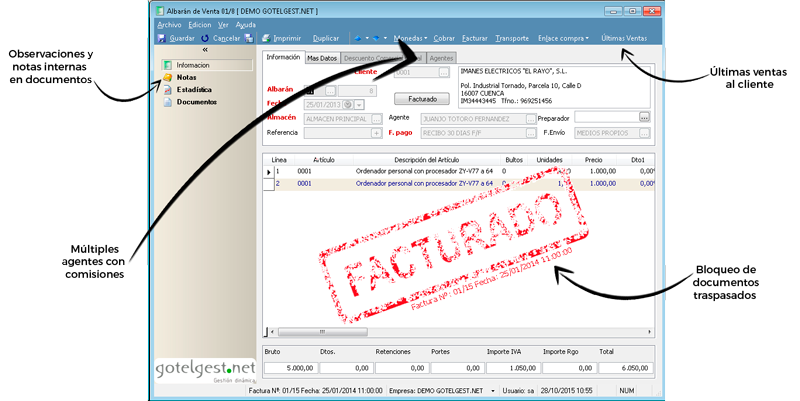Click the Total field showing 6.050,00
The width and height of the screenshot is (800, 401).
click(626, 368)
